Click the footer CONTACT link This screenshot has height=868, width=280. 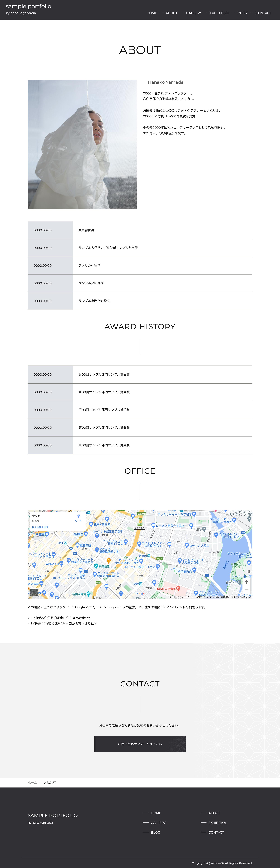pos(216,832)
